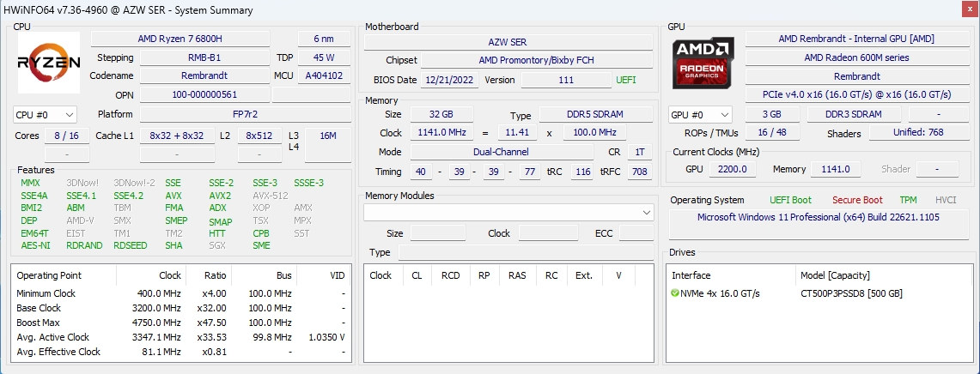Select the Rembrandt codename value in CPU section
Screen dimensions: 980x374
204,75
